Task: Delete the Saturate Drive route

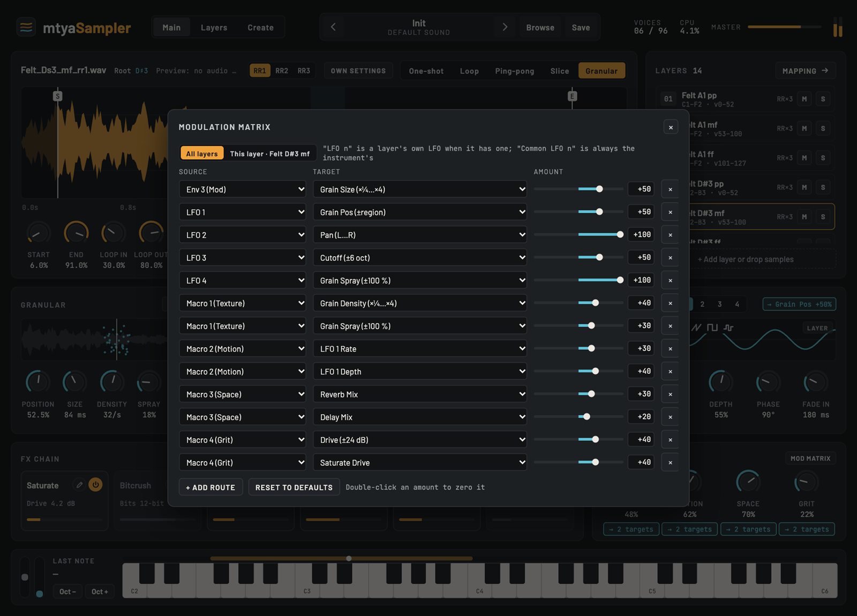Action: pos(670,463)
